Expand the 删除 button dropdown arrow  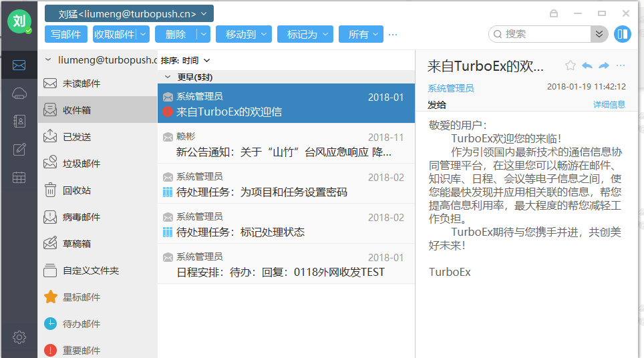click(204, 34)
